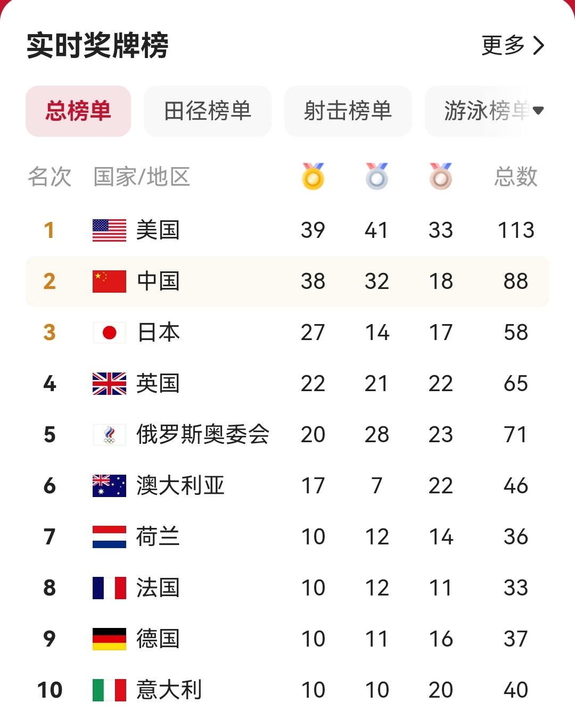Open the 意大利 row

coord(287,690)
